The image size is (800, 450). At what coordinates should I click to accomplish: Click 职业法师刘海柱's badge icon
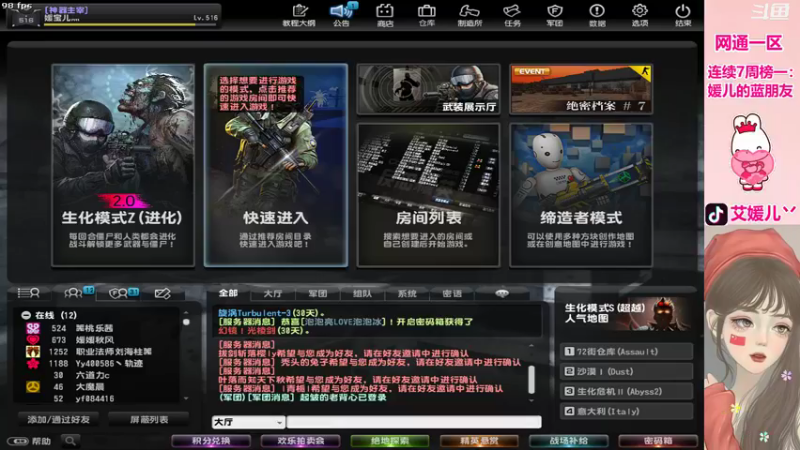coord(33,352)
